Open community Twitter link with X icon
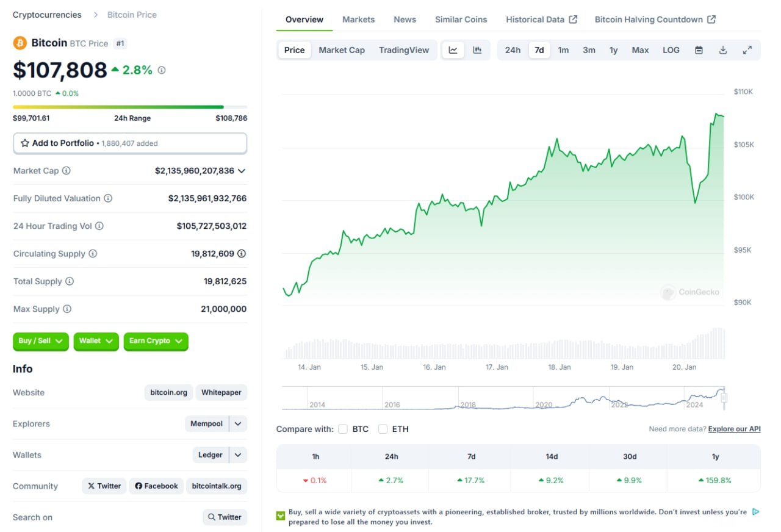Viewport: 781px width, 532px height. click(x=104, y=486)
